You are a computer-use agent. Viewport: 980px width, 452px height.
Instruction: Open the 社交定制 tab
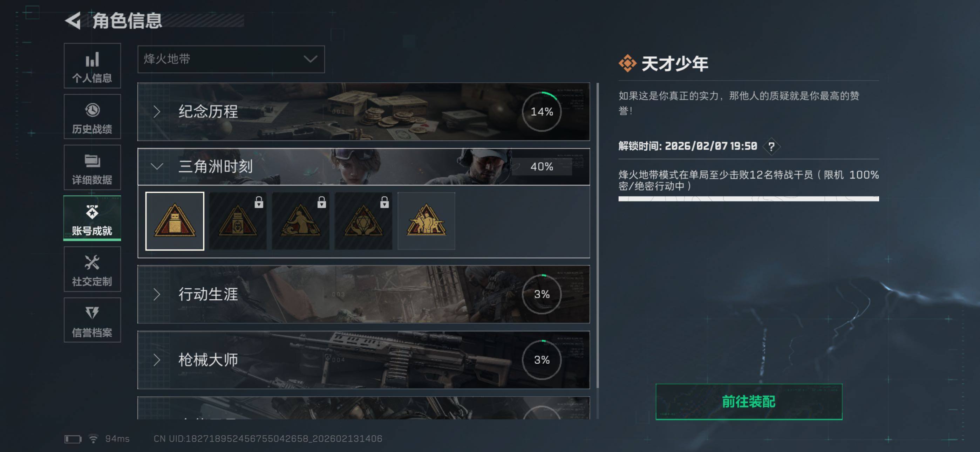93,269
